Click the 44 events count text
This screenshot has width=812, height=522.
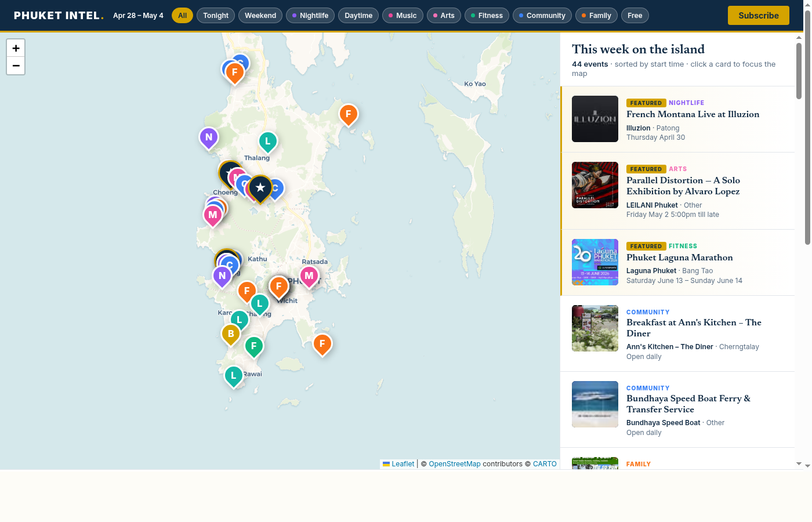click(x=590, y=64)
